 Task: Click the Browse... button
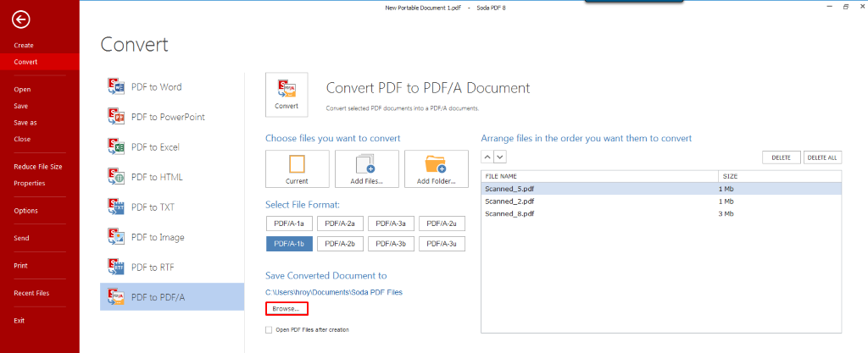[x=287, y=309]
